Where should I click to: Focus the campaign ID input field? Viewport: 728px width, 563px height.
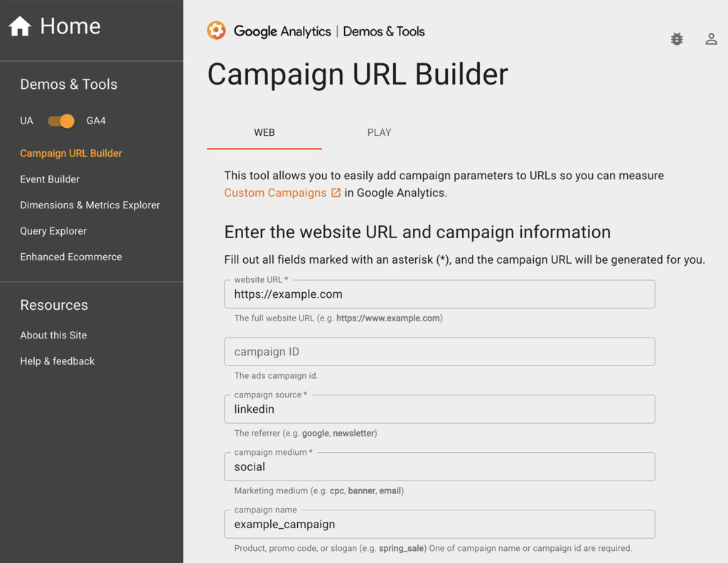[439, 352]
